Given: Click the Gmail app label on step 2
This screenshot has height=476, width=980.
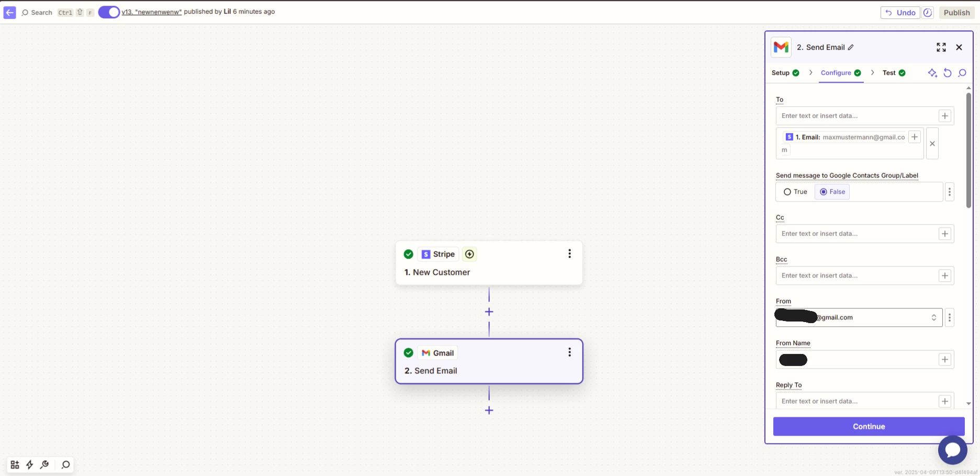Looking at the screenshot, I should coord(438,353).
